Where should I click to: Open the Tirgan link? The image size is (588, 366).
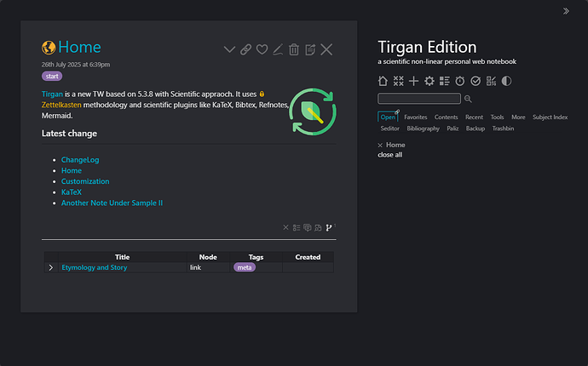[52, 94]
